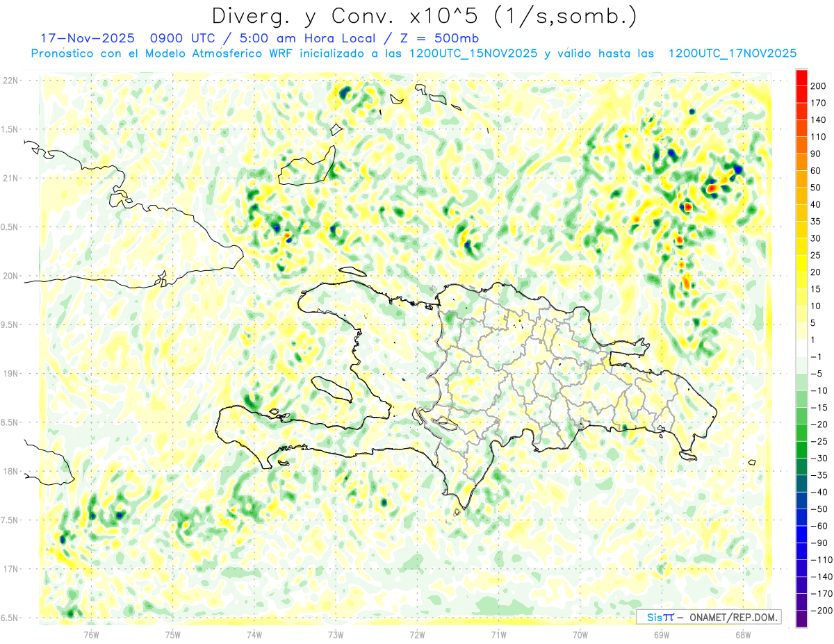Click the positive '170' color bar value
This screenshot has width=834, height=644.
[818, 103]
